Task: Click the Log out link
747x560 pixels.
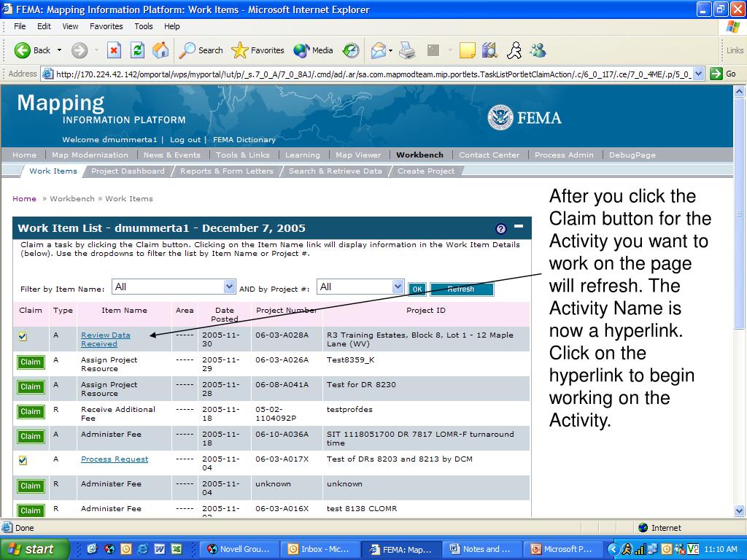Action: click(185, 139)
